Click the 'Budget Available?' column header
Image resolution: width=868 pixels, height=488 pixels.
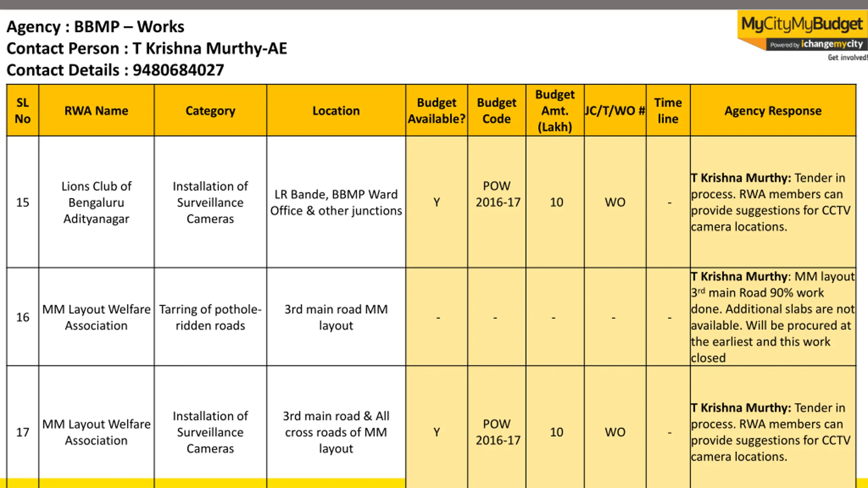[x=436, y=110]
